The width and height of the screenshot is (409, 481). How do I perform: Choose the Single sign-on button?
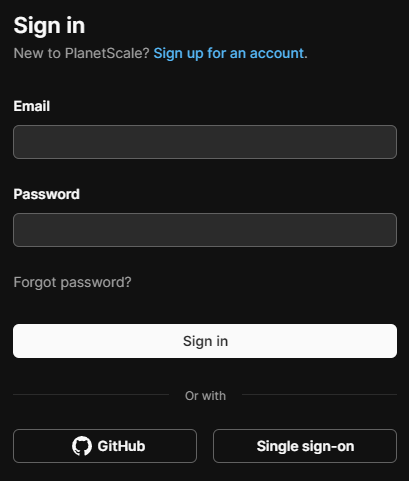tap(305, 446)
